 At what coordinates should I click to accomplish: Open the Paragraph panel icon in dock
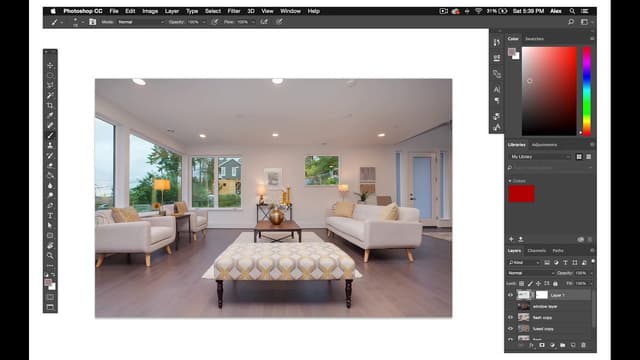[496, 100]
